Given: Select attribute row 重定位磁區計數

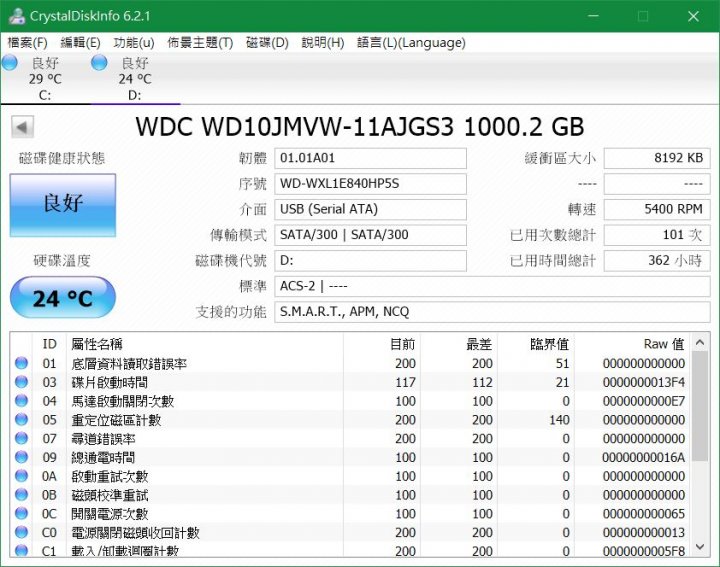Looking at the screenshot, I should coord(351,420).
